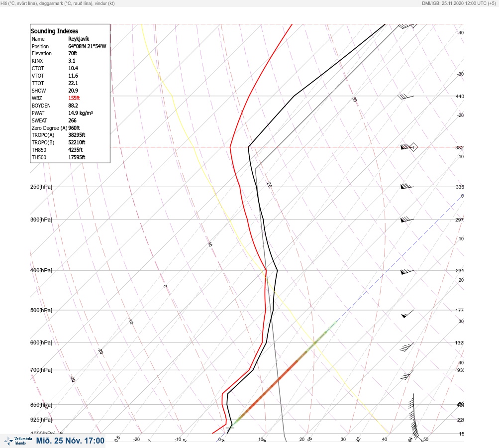Viewport: 499px width, 448px height.
Task: Click the CTOT value '10.4'
Action: click(x=73, y=68)
